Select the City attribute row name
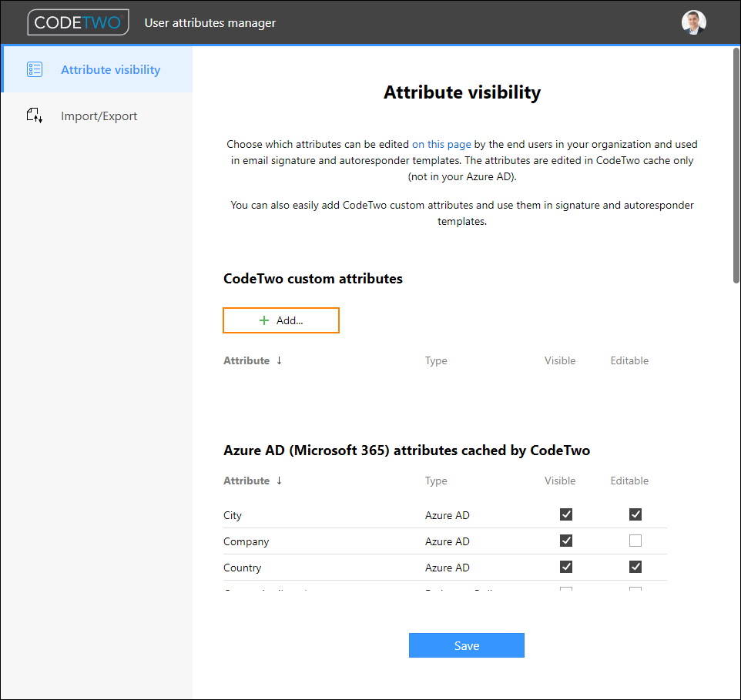 [233, 515]
